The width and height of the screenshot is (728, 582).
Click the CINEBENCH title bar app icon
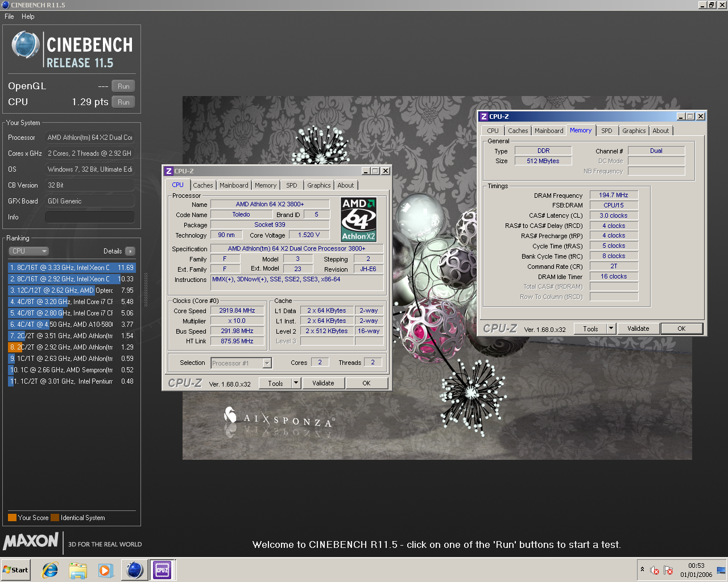click(x=5, y=5)
